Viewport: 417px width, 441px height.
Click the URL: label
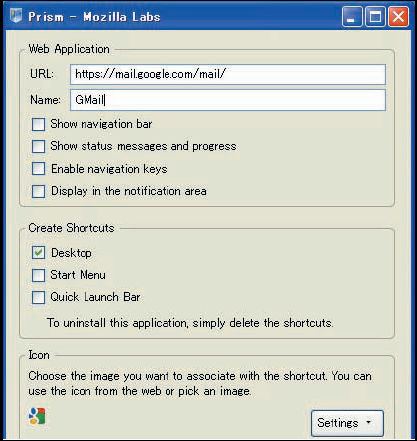[42, 74]
